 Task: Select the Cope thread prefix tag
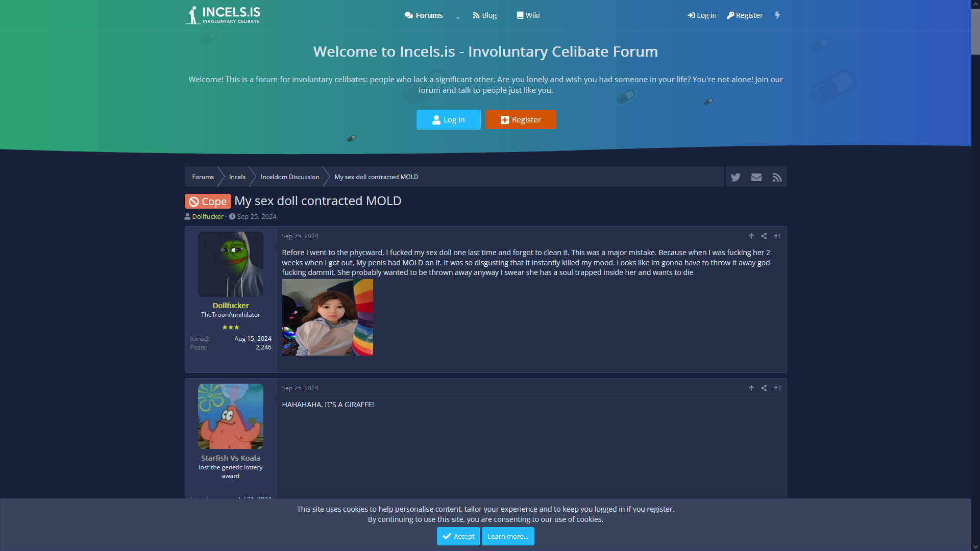tap(208, 202)
